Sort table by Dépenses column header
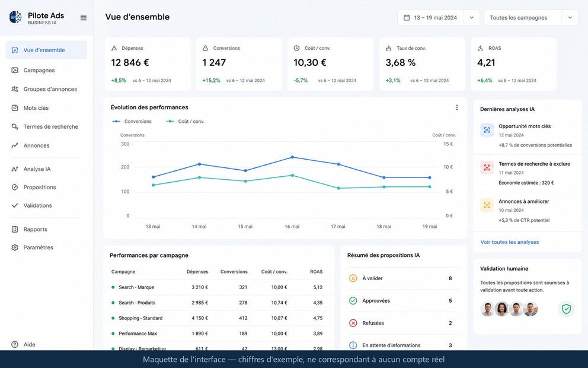This screenshot has width=588, height=368. (197, 271)
